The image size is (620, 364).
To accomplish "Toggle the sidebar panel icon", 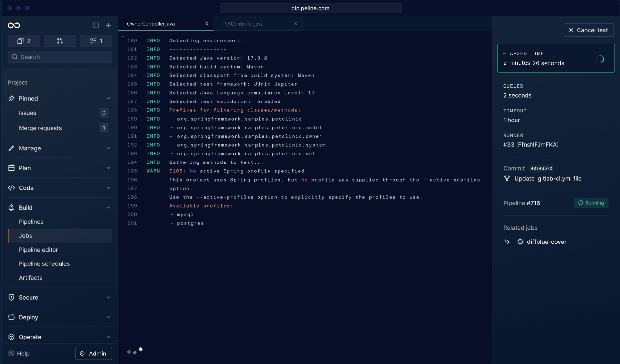I will pyautogui.click(x=95, y=25).
